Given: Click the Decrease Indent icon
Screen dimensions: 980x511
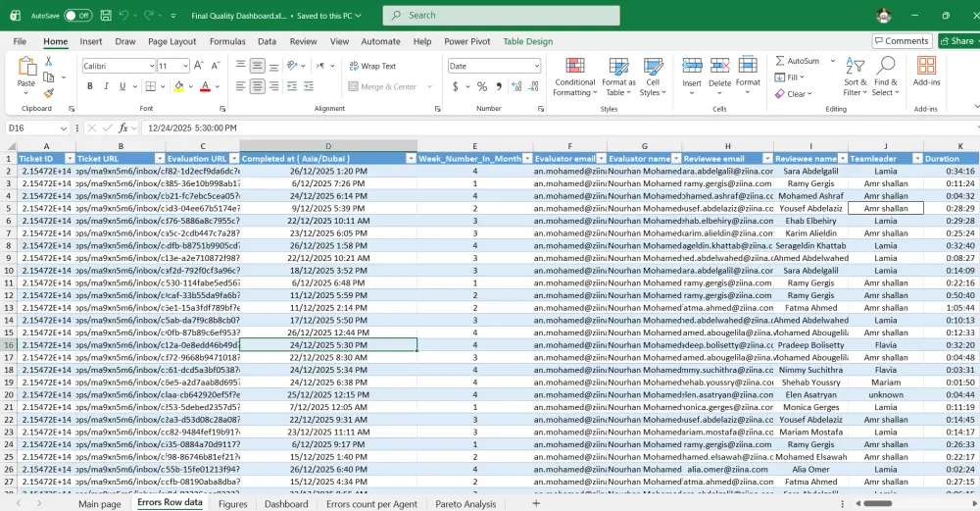Looking at the screenshot, I should (291, 86).
